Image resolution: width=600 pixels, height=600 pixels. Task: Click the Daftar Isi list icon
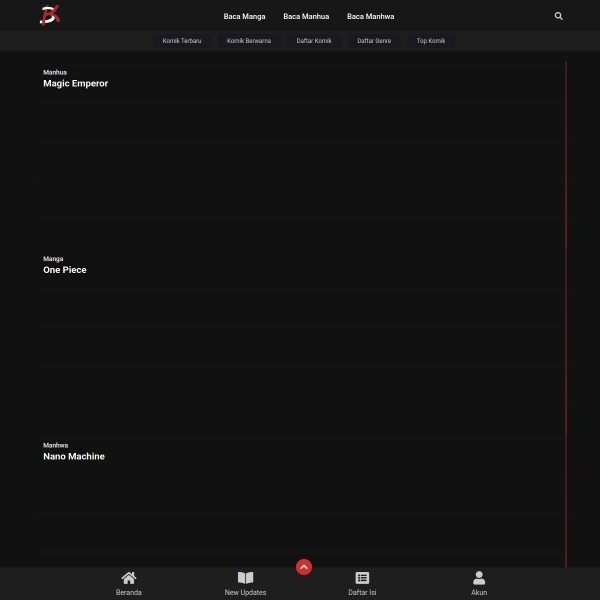point(362,578)
